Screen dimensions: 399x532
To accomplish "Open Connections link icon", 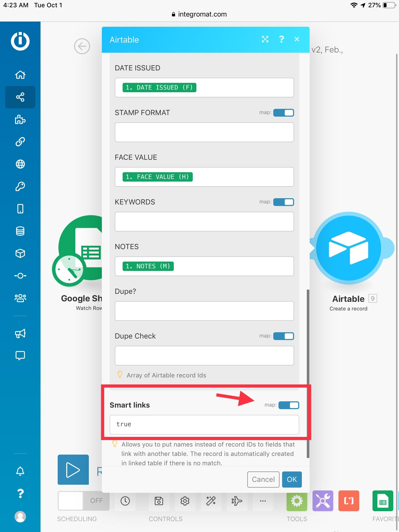I will click(20, 142).
